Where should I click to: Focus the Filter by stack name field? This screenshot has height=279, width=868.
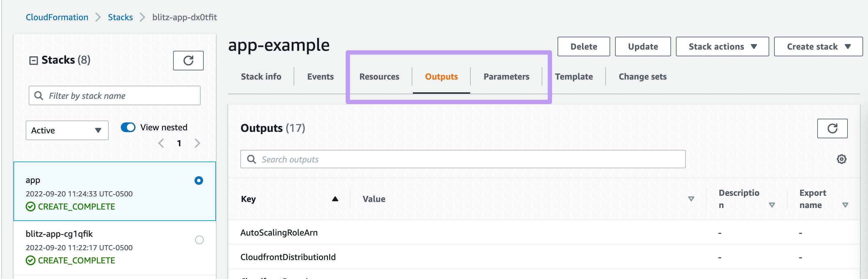[115, 96]
